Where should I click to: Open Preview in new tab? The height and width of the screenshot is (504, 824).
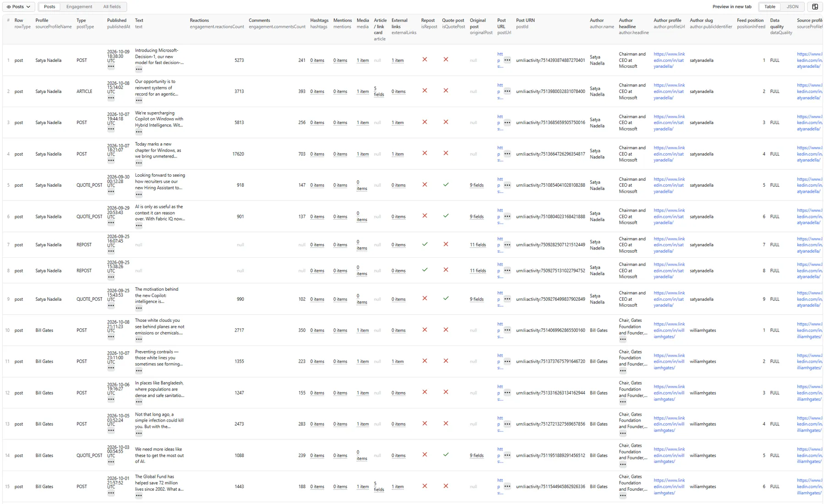(x=732, y=7)
